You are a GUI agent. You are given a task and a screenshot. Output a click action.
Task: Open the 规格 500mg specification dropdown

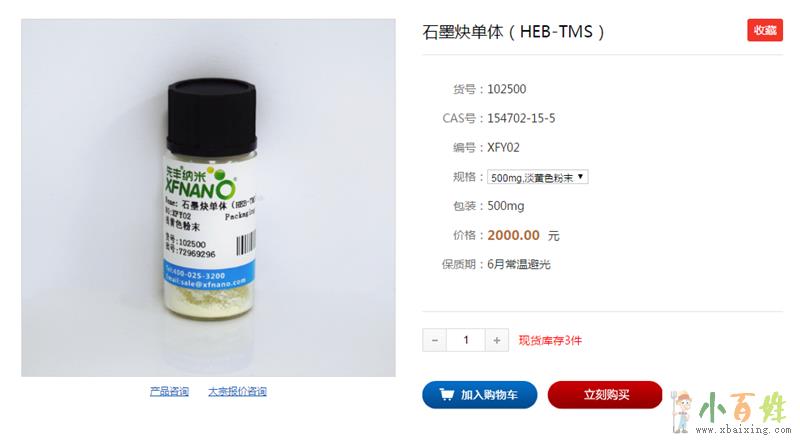tap(537, 177)
